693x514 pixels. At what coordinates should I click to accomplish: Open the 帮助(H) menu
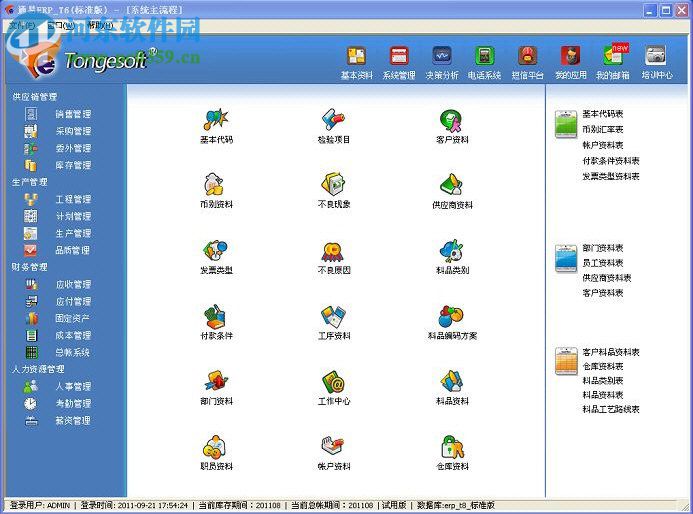pos(99,24)
